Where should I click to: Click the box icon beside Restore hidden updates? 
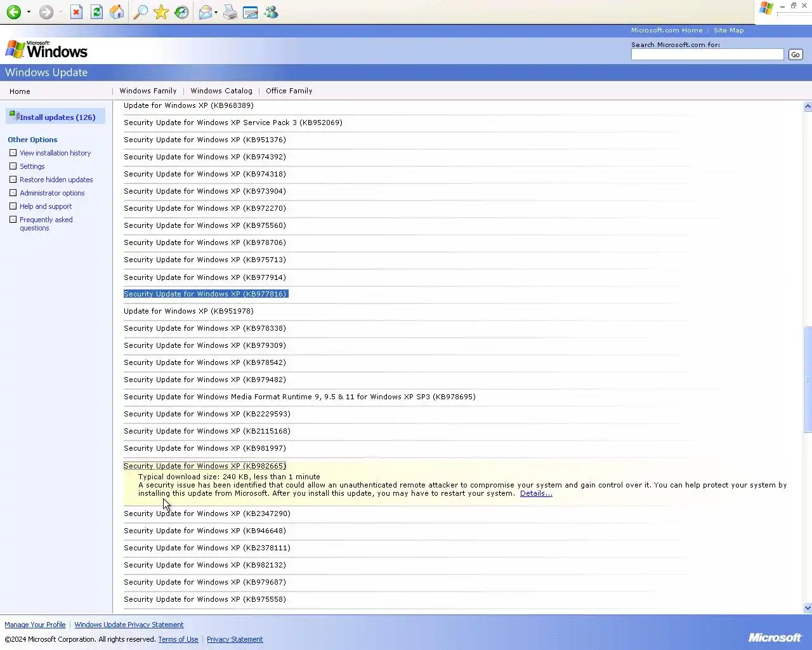[x=13, y=180]
